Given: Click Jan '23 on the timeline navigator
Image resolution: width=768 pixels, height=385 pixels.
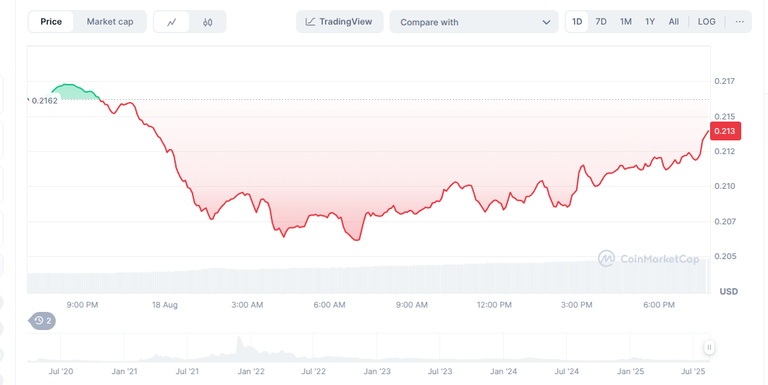Looking at the screenshot, I should [377, 371].
